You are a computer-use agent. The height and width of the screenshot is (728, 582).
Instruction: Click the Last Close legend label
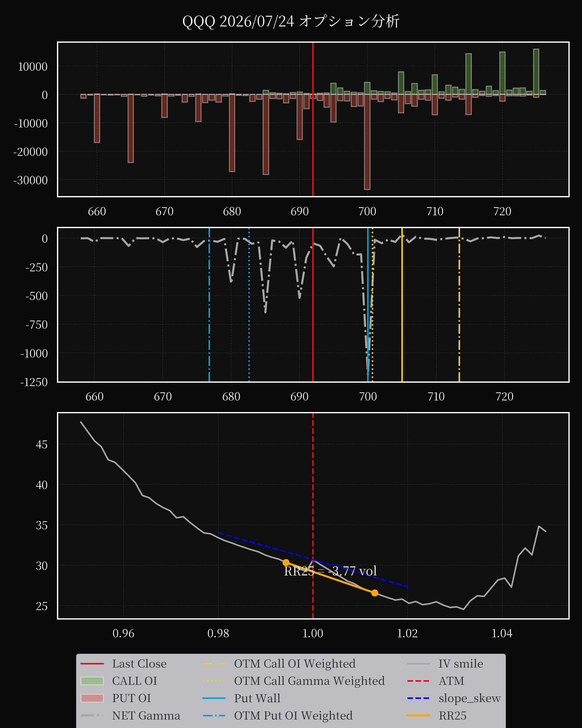139,663
